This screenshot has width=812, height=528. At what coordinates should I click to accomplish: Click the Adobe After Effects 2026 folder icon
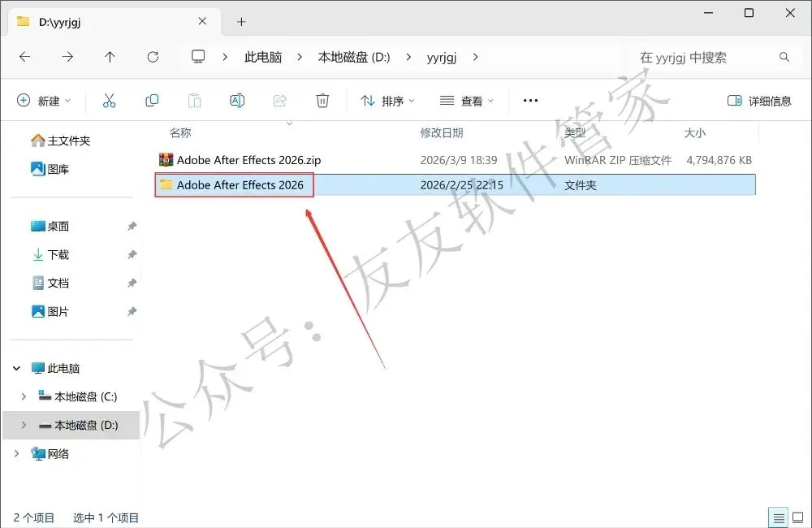[166, 184]
